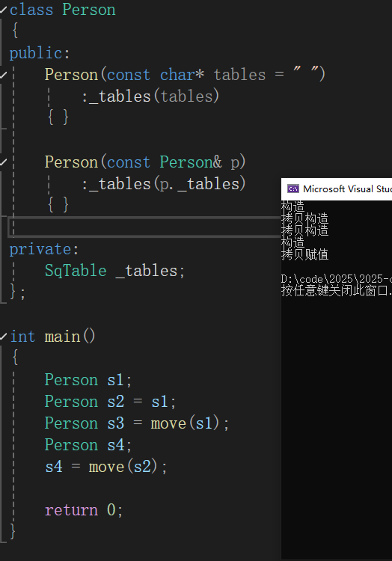This screenshot has width=392, height=561.
Task: Click the console window's Visual Studio icon
Action: pos(293,188)
